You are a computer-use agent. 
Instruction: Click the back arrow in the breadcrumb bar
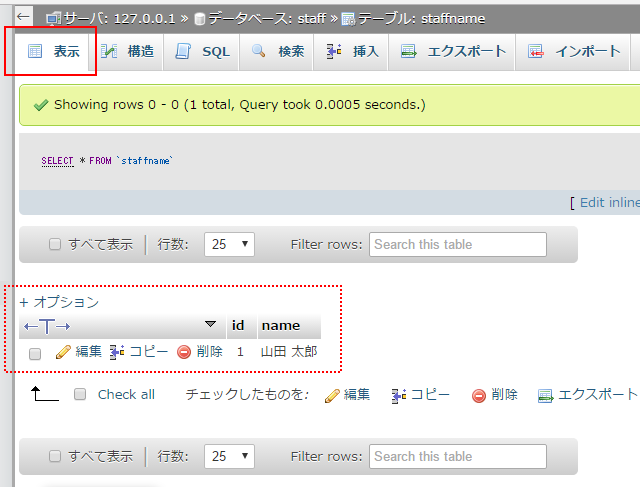(23, 17)
